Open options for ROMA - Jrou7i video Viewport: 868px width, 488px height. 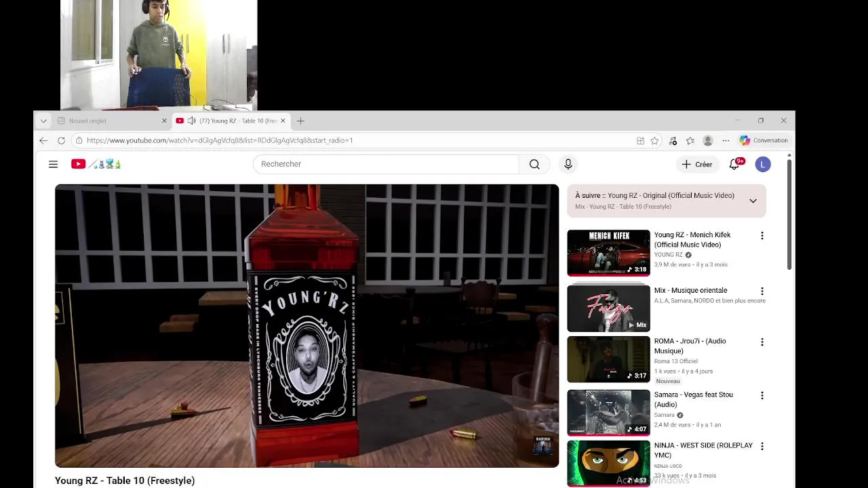tap(762, 342)
